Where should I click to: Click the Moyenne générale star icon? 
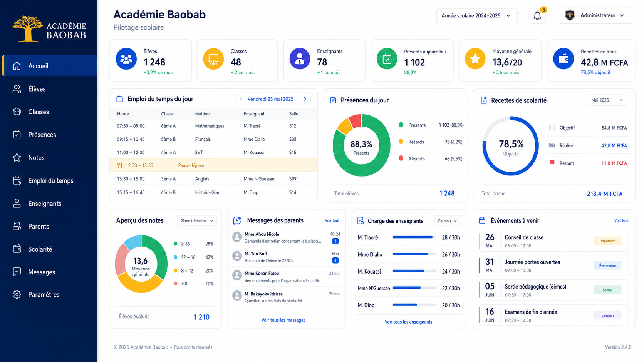tap(475, 59)
